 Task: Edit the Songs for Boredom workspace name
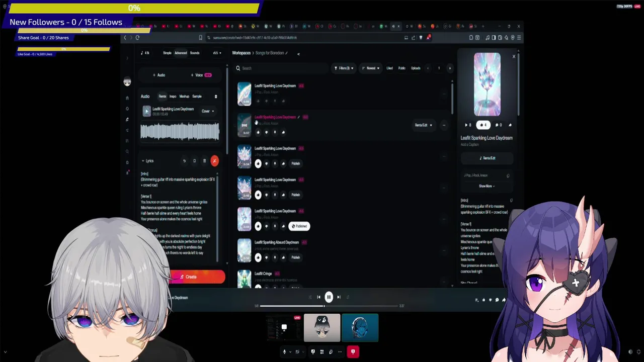[x=286, y=53]
